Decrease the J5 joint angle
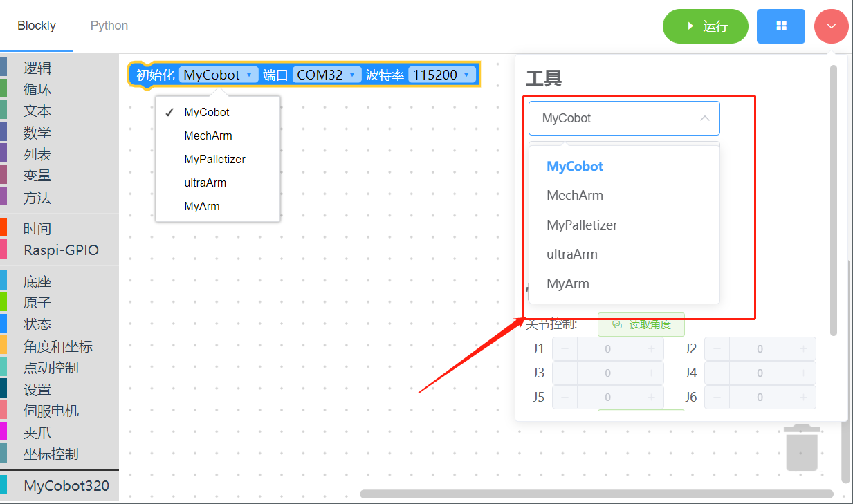 click(x=565, y=398)
